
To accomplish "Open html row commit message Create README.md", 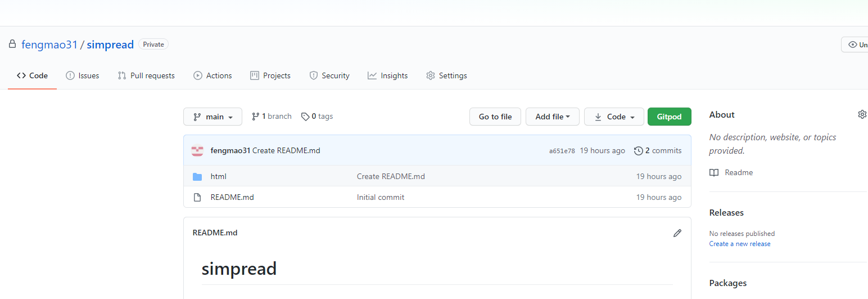I will point(391,176).
